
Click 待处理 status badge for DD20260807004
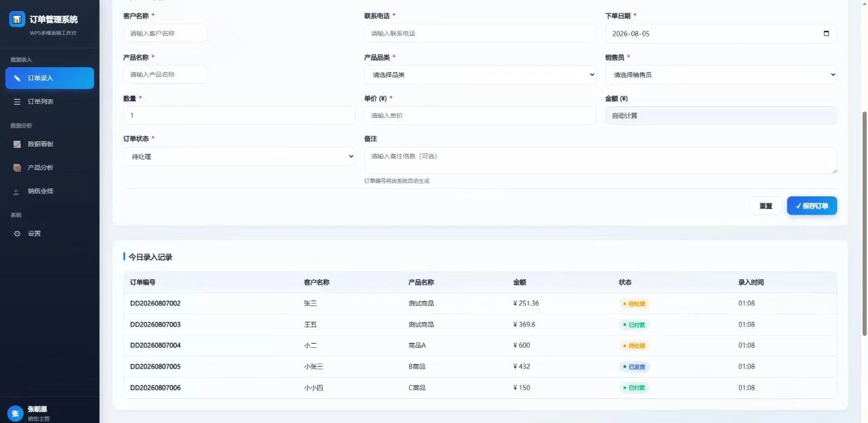coord(634,345)
